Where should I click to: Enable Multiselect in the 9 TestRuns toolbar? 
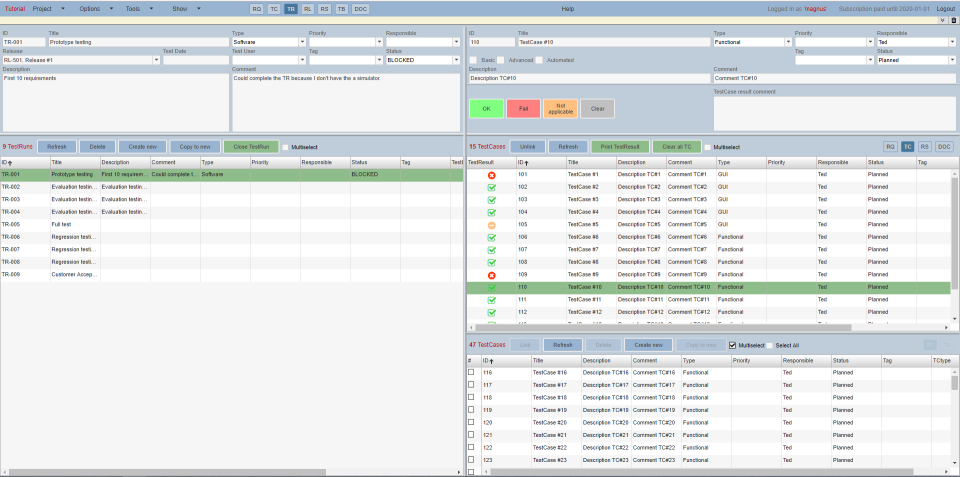point(285,147)
